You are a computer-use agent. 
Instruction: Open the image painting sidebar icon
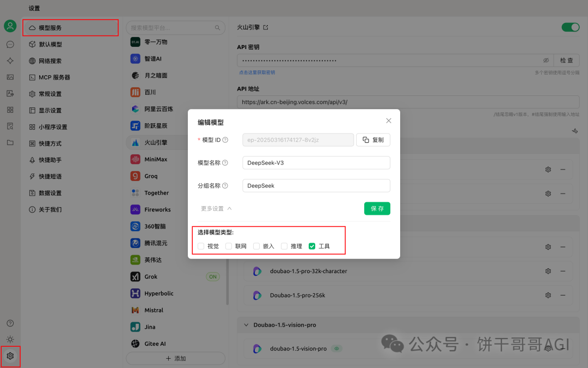pyautogui.click(x=10, y=77)
